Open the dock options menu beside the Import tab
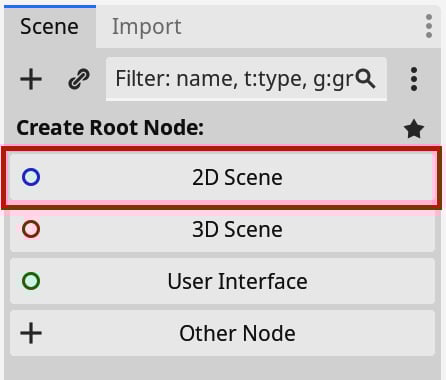446x380 pixels. [x=429, y=26]
